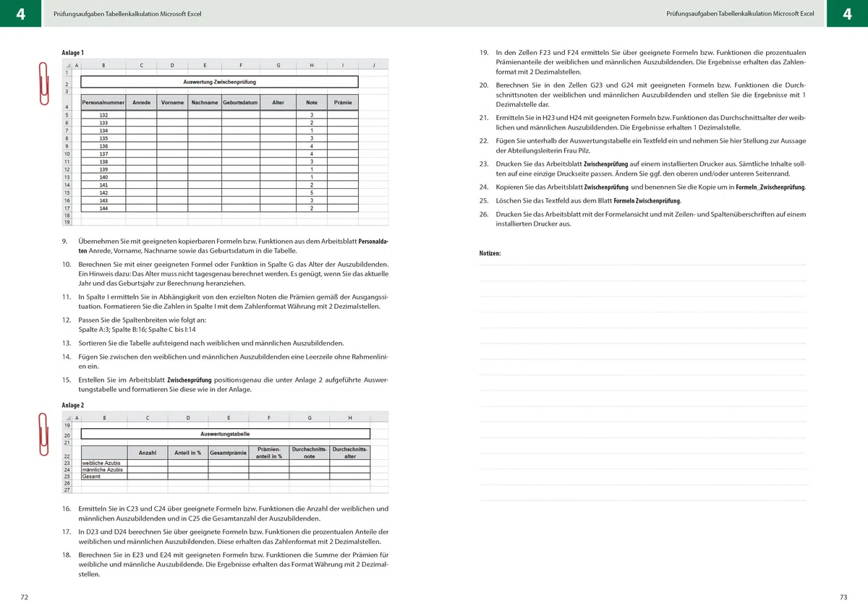Viewport: 868px width, 614px height.
Task: Click the green chapter 4 box on left page
Action: [21, 14]
